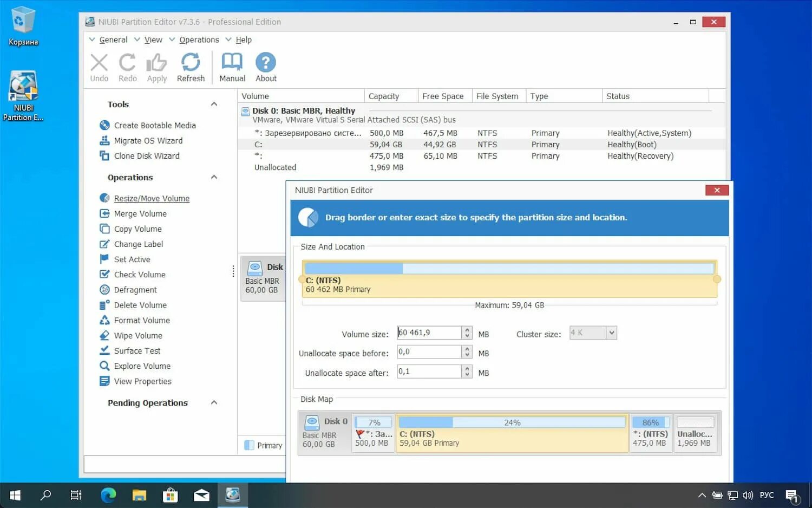The image size is (812, 508).
Task: Choose Copy Volume operation
Action: pyautogui.click(x=137, y=229)
